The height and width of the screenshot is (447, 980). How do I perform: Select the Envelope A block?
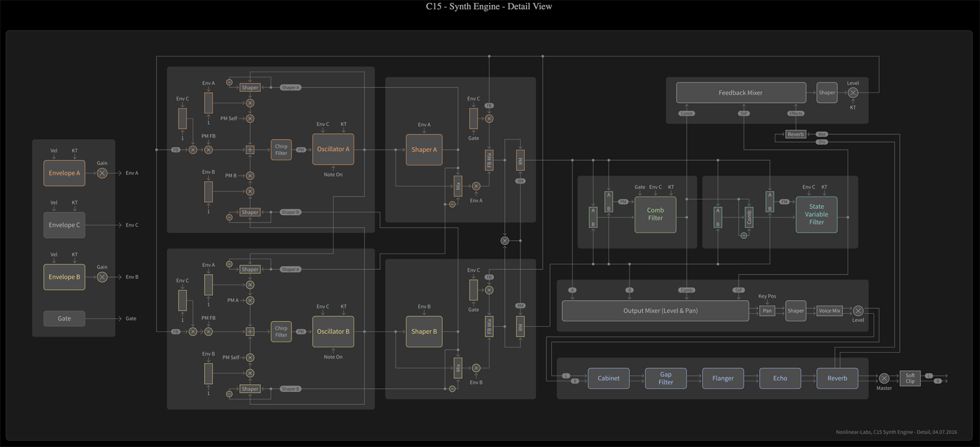[x=65, y=173]
